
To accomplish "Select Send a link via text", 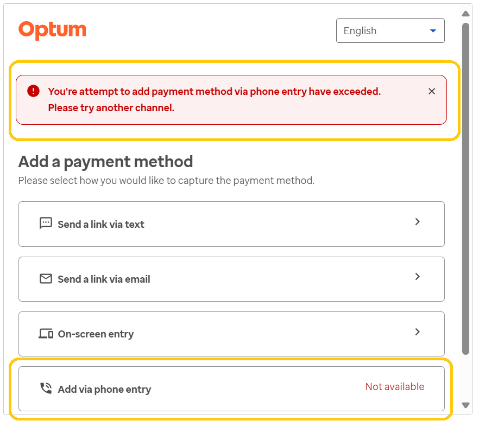I will point(101,225).
